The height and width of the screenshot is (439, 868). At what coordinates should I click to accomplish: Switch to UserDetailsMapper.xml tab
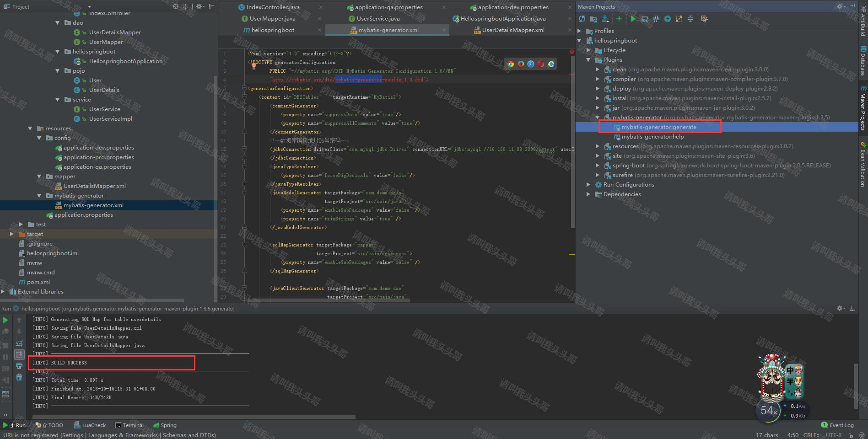coord(513,30)
